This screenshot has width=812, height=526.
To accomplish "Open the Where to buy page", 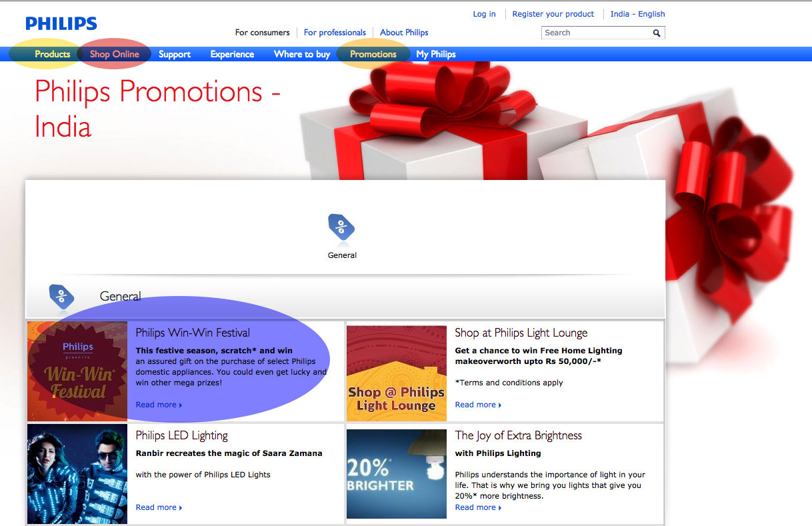I will 302,54.
